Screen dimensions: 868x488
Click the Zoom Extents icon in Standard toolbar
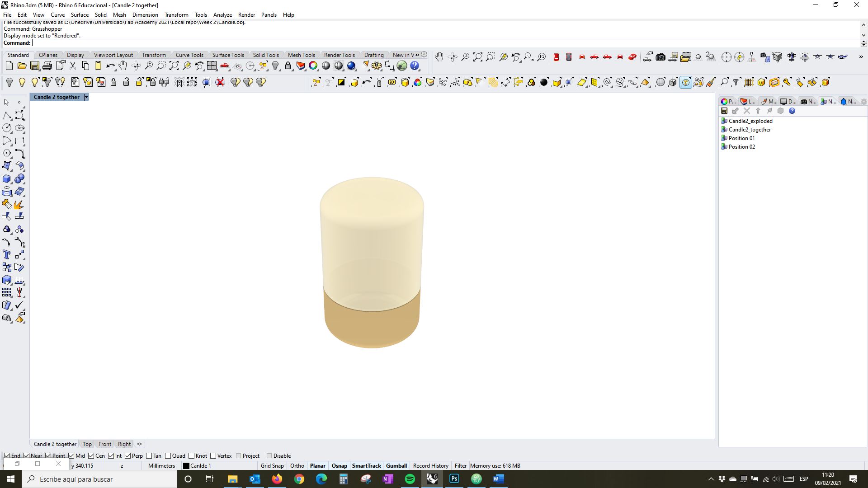click(x=174, y=66)
